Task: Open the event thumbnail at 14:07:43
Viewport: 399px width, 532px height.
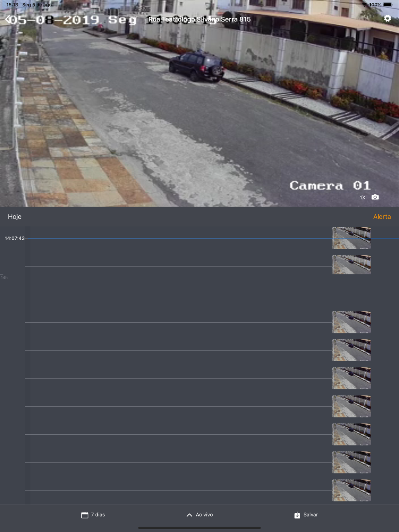Action: [351, 238]
